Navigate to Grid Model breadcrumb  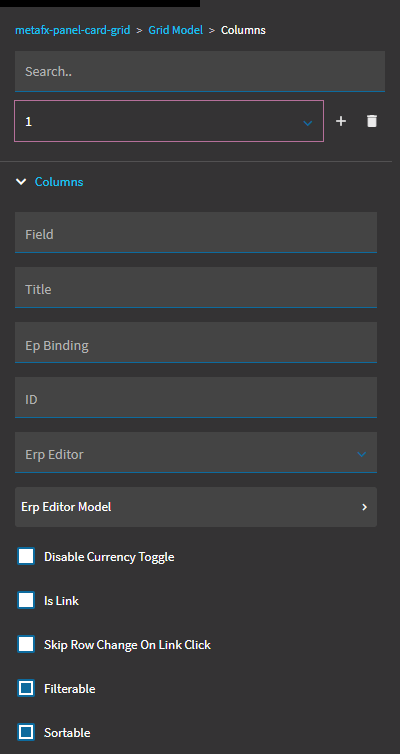(175, 30)
